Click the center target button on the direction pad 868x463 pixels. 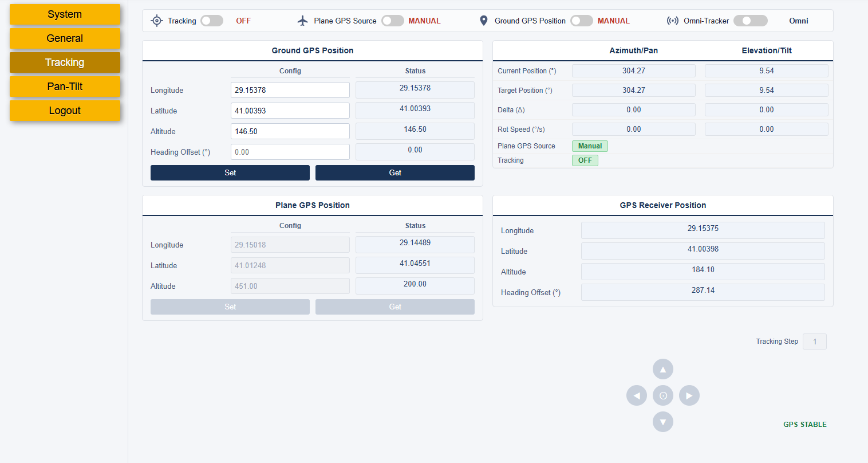tap(663, 395)
